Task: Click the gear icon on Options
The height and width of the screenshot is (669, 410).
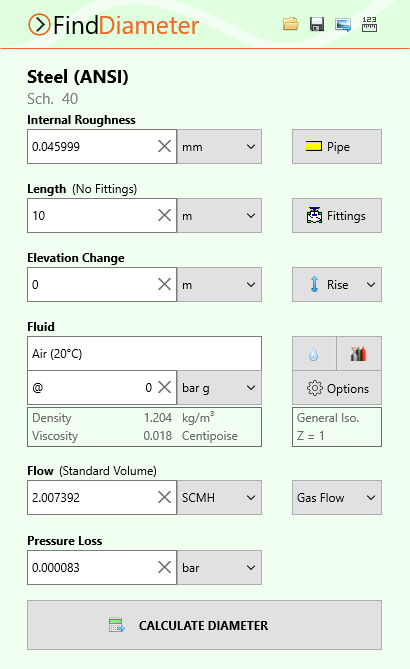Action: tap(315, 388)
